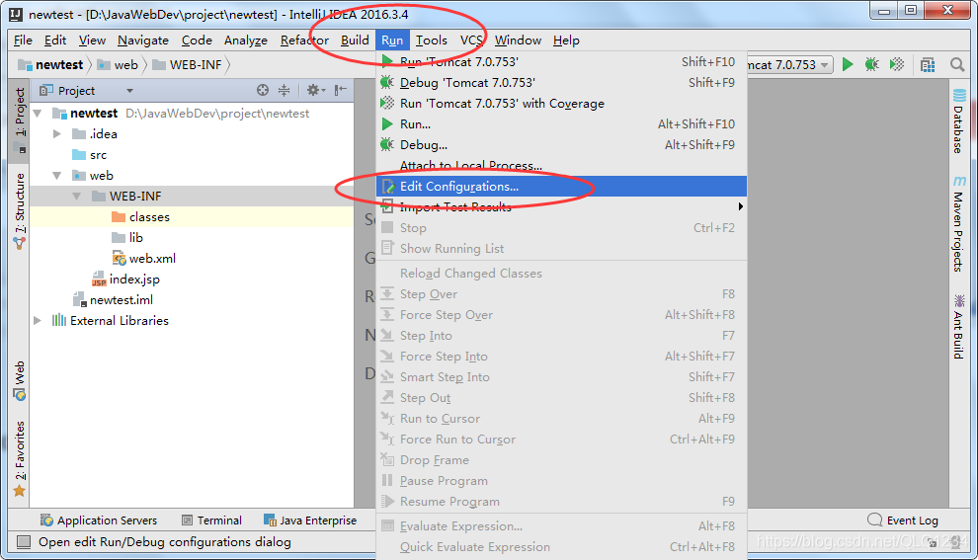Click the Search Everywhere magnifier icon
The height and width of the screenshot is (560, 978).
(x=957, y=65)
